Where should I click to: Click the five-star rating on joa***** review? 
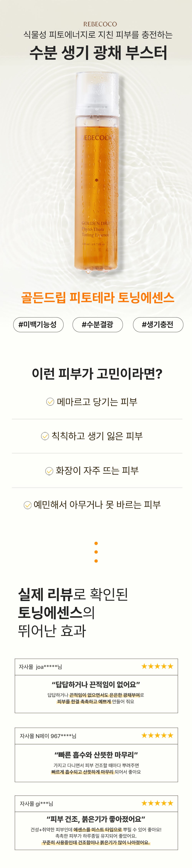(x=157, y=666)
